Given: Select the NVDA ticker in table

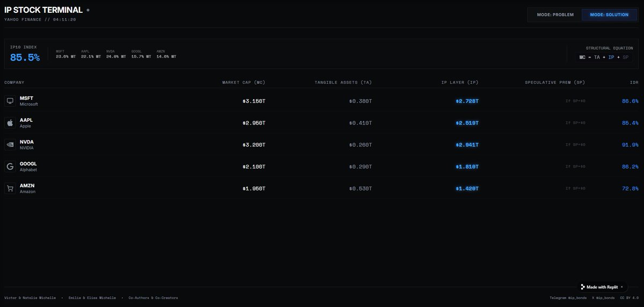Looking at the screenshot, I should pos(27,142).
